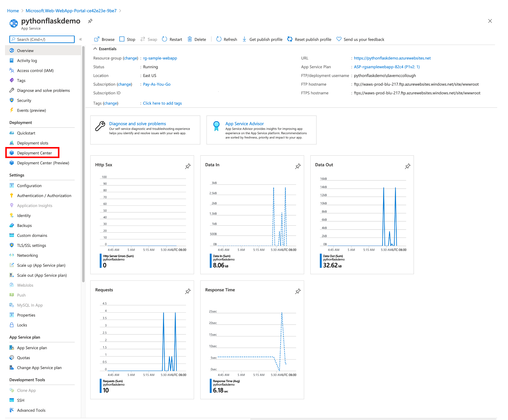This screenshot has width=508, height=420.
Task: Pin the Response Time chart
Action: tap(298, 291)
